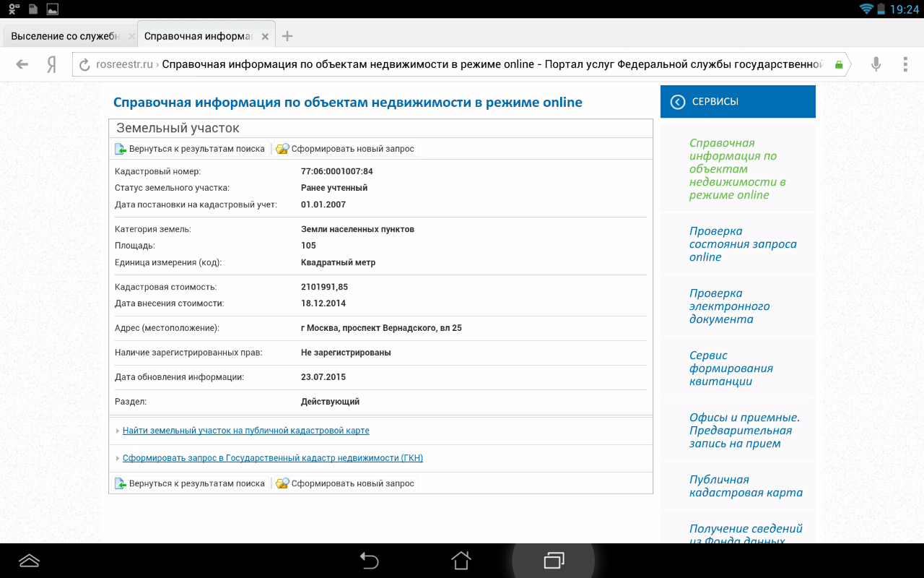Expand the Android bottom-left up chevron
This screenshot has height=578, width=924.
click(x=30, y=561)
